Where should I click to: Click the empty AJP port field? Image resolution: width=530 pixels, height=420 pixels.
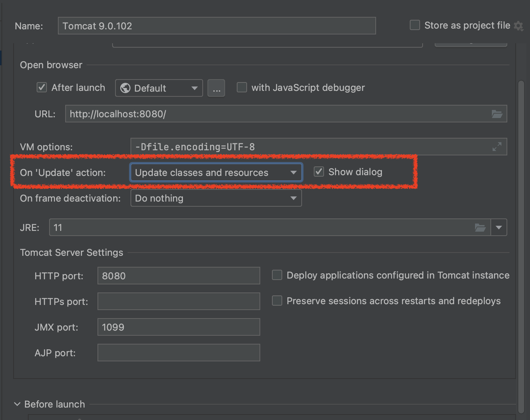[179, 353]
